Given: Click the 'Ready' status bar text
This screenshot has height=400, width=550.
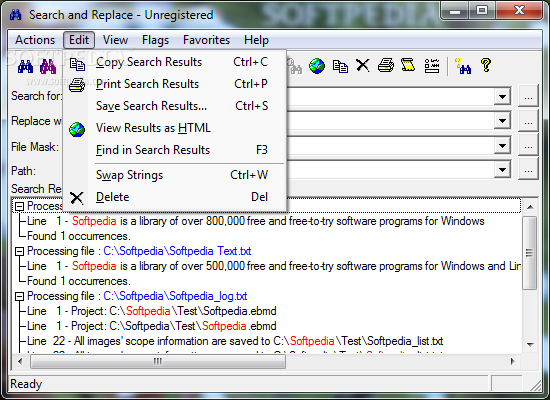Looking at the screenshot, I should click(x=26, y=384).
